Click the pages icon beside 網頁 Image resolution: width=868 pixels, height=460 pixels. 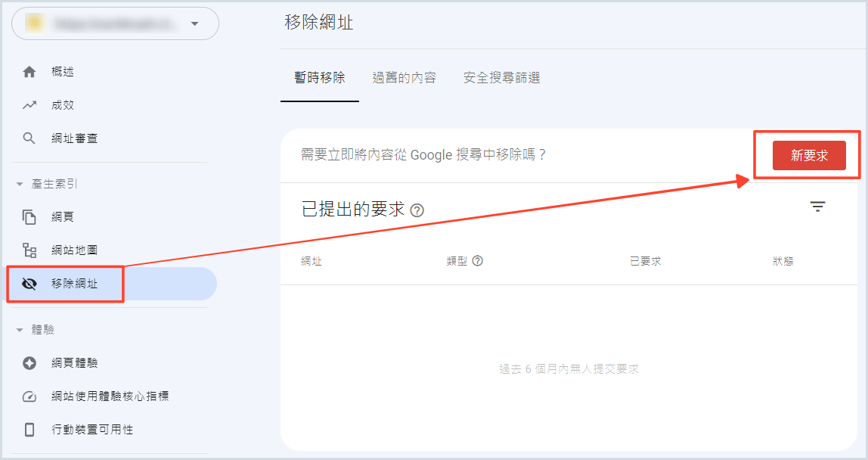(29, 217)
